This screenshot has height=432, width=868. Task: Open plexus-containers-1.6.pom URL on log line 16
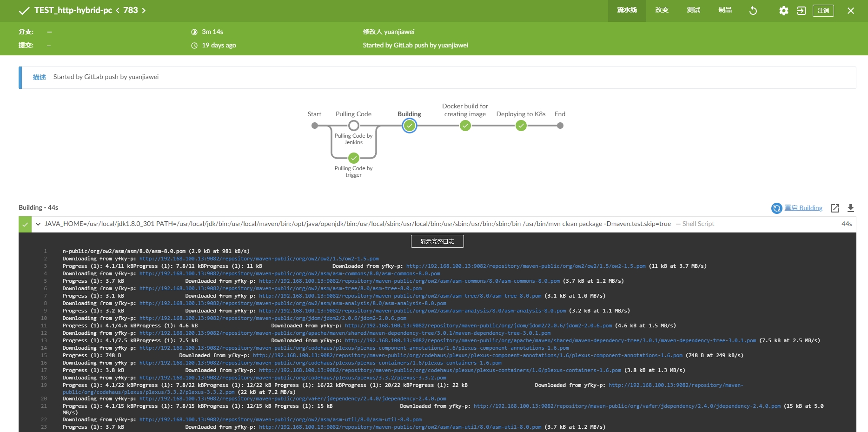point(320,363)
